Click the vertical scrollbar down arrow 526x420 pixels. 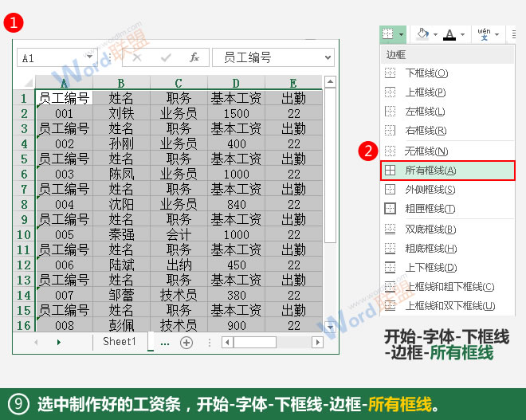(x=330, y=326)
